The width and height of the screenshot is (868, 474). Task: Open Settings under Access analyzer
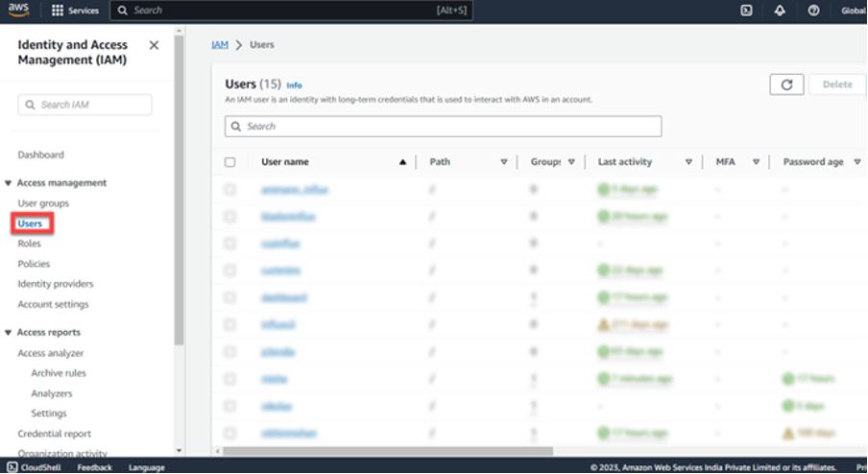click(x=49, y=414)
